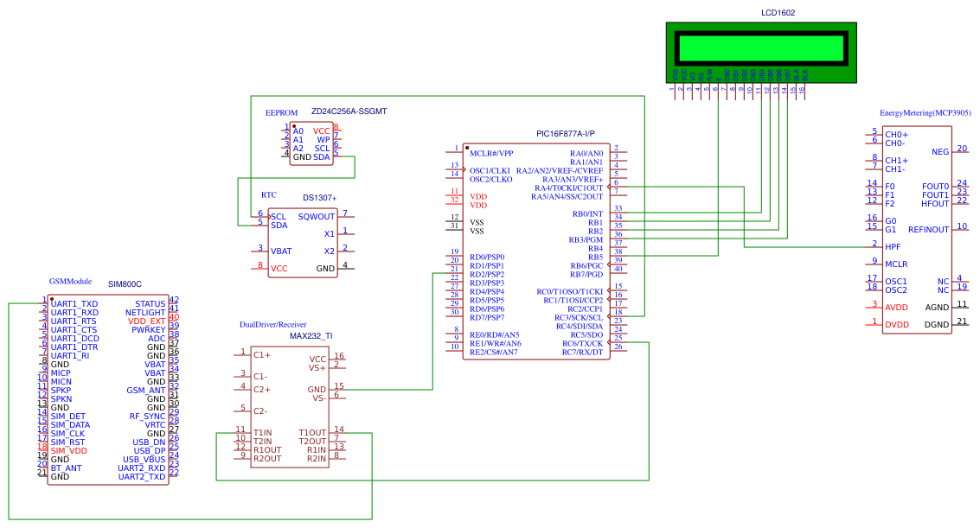Select the DS1307+ real-time clock symbol
Image resolution: width=980 pixels, height=528 pixels.
(x=303, y=242)
